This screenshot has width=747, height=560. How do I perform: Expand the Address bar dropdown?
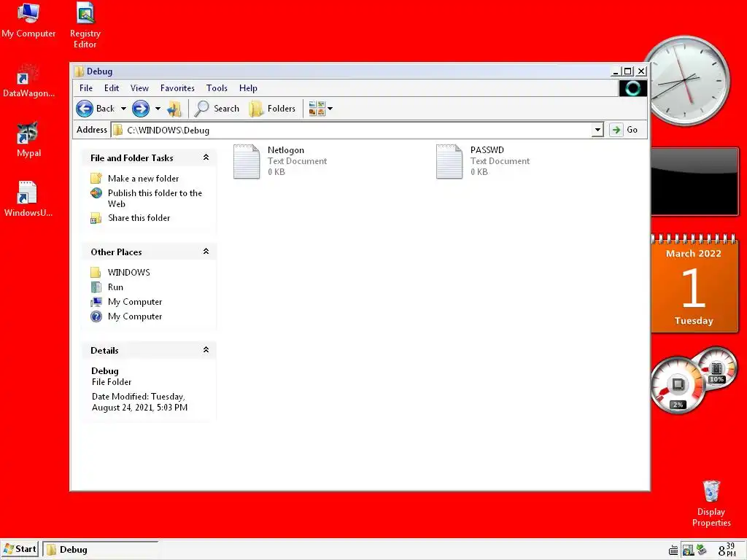(597, 130)
